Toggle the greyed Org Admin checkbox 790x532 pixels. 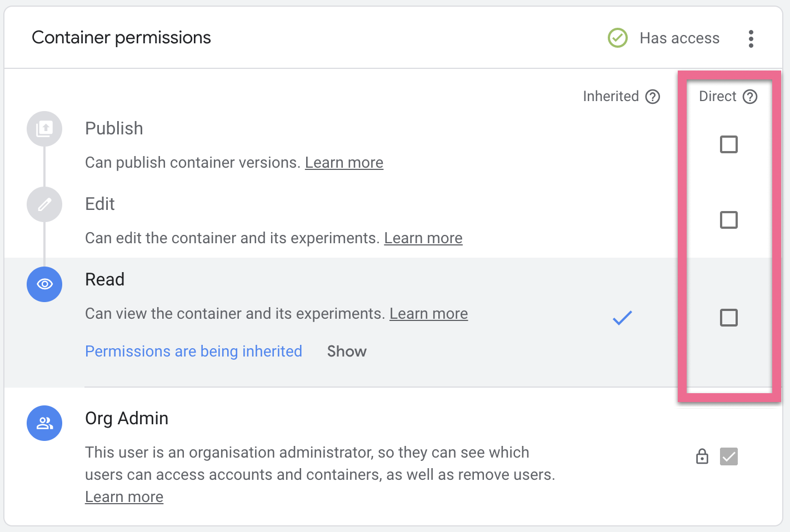click(x=728, y=456)
